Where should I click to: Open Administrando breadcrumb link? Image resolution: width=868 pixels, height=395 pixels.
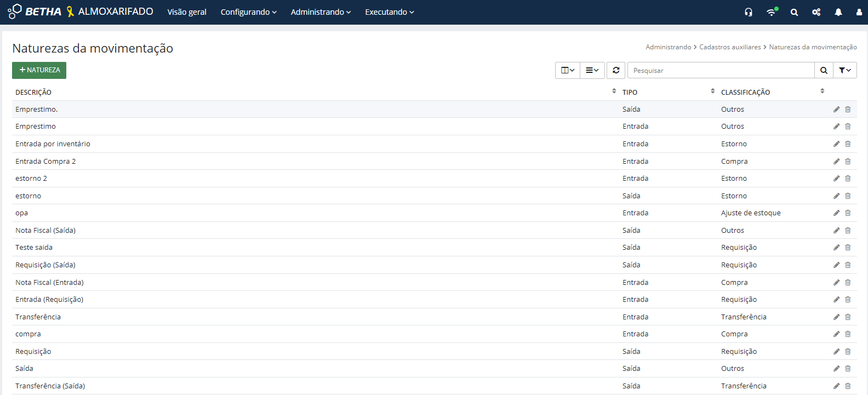pos(669,47)
